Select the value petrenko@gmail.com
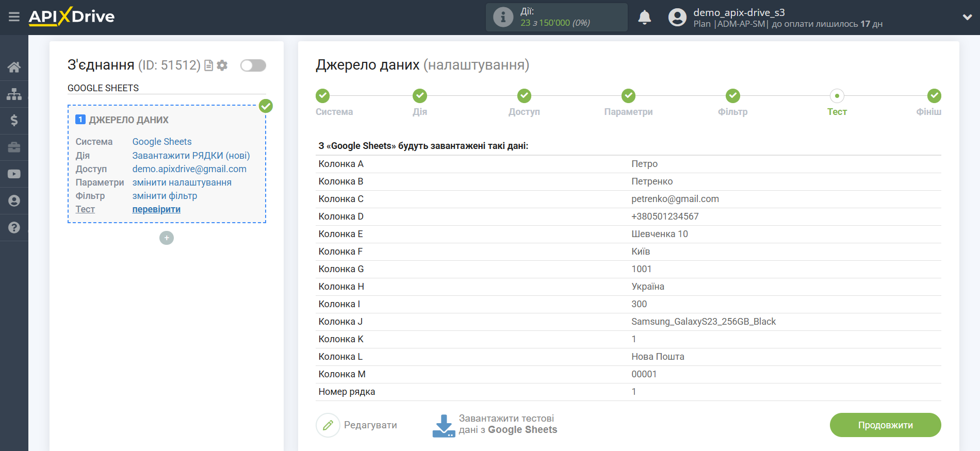Screen dimensions: 980x451 pos(675,199)
